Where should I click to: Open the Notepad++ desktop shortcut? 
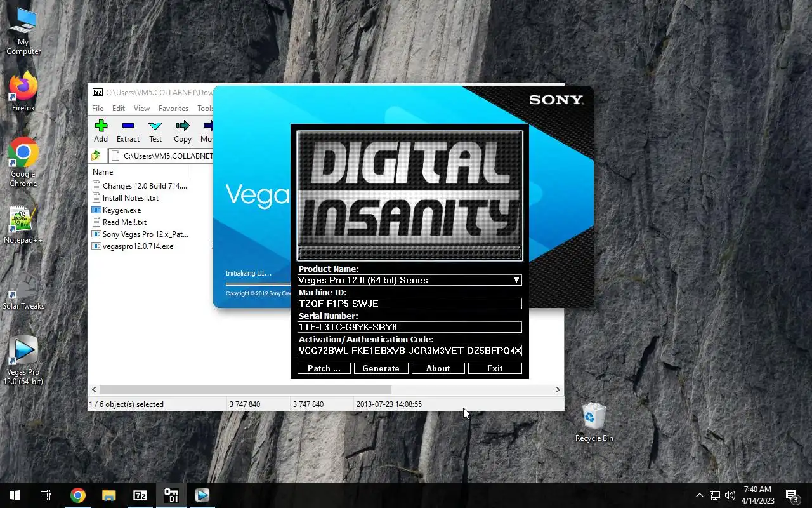pyautogui.click(x=23, y=225)
